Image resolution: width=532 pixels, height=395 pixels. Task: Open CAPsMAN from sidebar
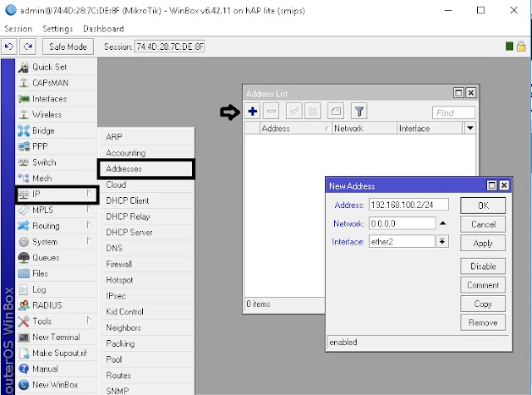57,83
